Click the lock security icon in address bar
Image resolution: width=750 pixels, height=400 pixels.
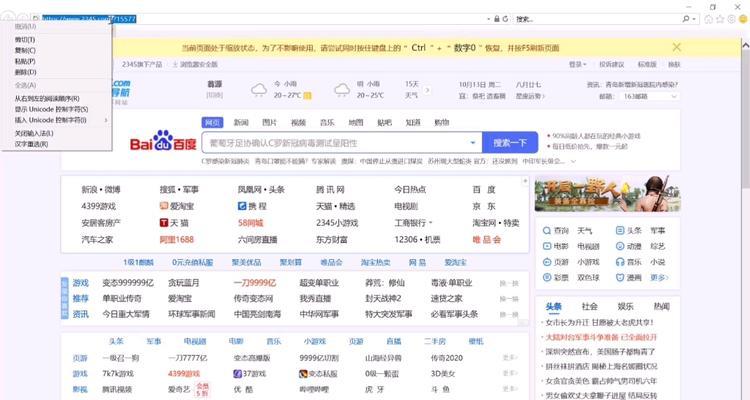(x=496, y=19)
